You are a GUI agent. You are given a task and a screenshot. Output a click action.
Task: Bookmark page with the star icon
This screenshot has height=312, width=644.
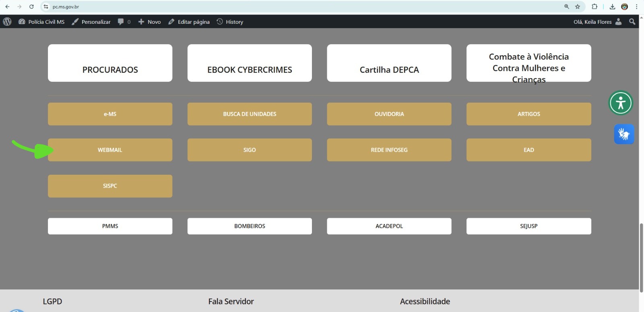[x=578, y=6]
